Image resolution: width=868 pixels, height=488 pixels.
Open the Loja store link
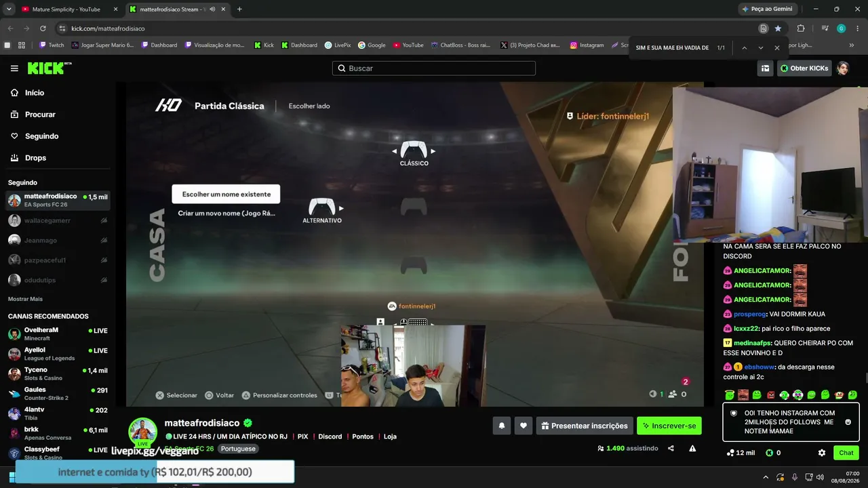tap(390, 436)
